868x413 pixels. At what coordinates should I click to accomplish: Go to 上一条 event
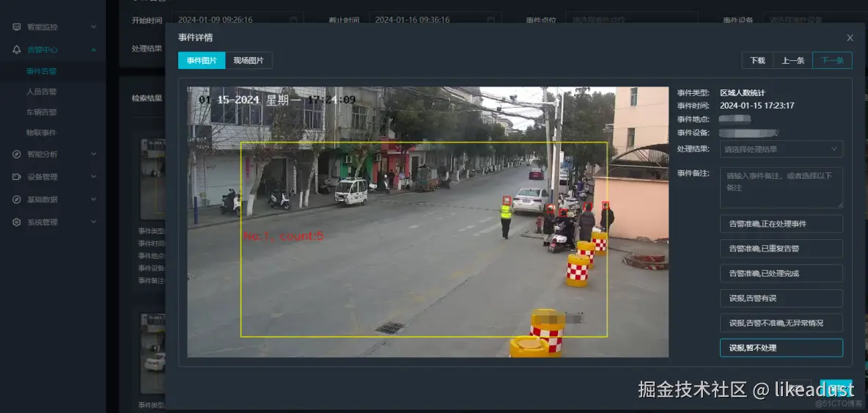(x=792, y=60)
